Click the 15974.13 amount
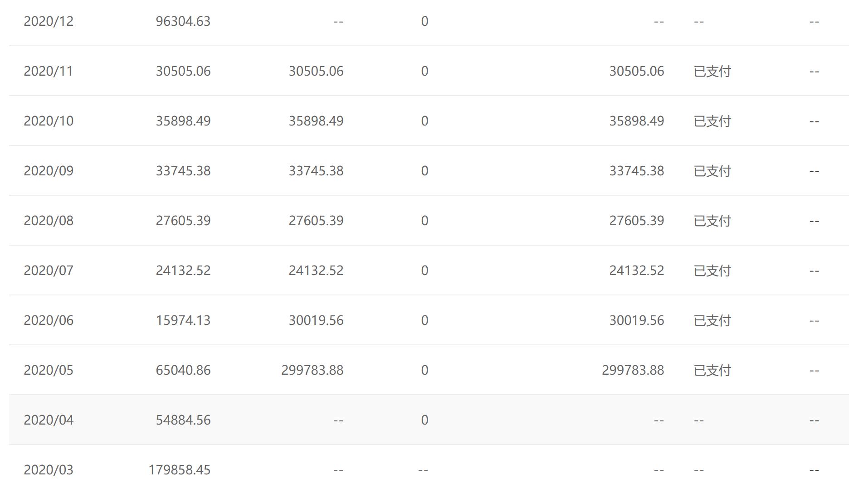This screenshot has height=493, width=868. pyautogui.click(x=183, y=320)
